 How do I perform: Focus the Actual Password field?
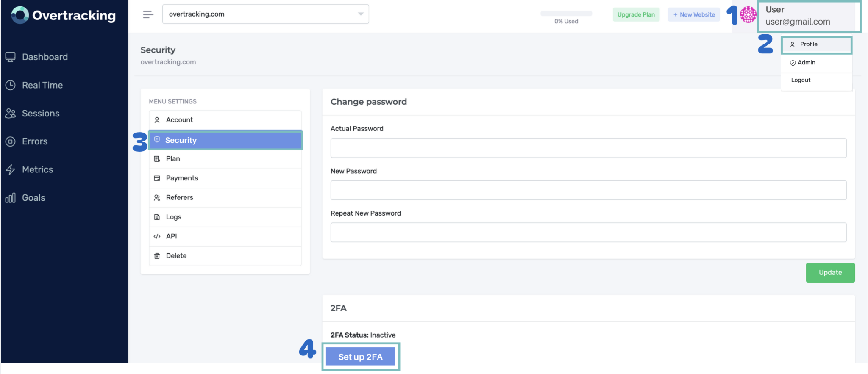588,148
